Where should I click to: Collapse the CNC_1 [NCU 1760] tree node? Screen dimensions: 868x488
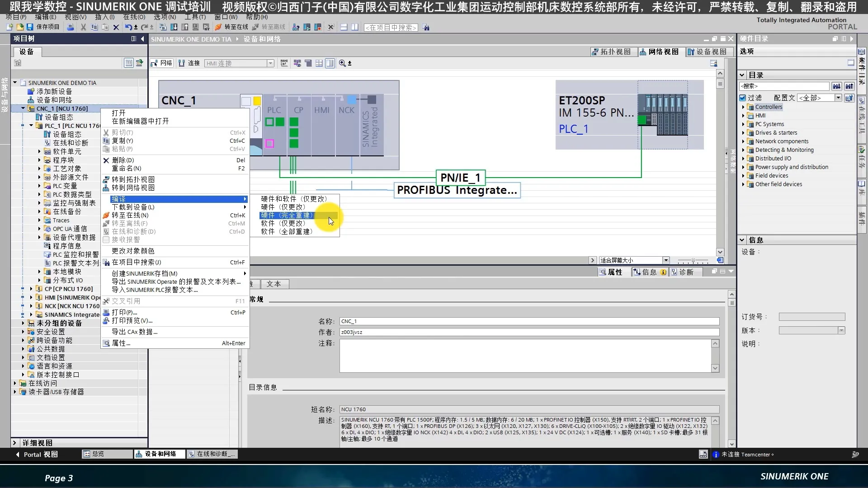23,108
